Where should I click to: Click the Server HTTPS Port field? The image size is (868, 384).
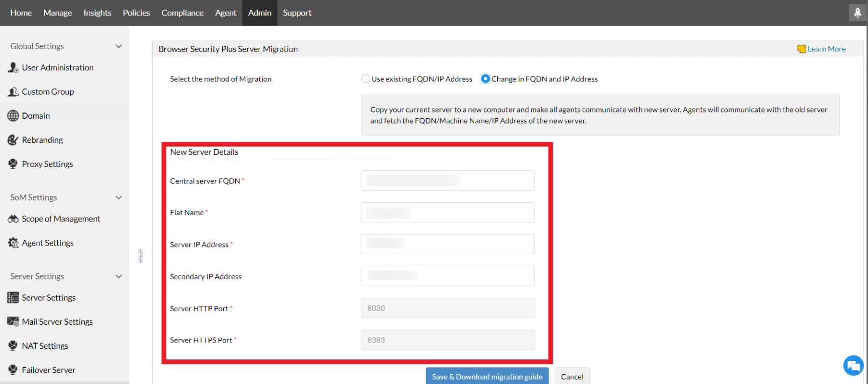pos(448,340)
